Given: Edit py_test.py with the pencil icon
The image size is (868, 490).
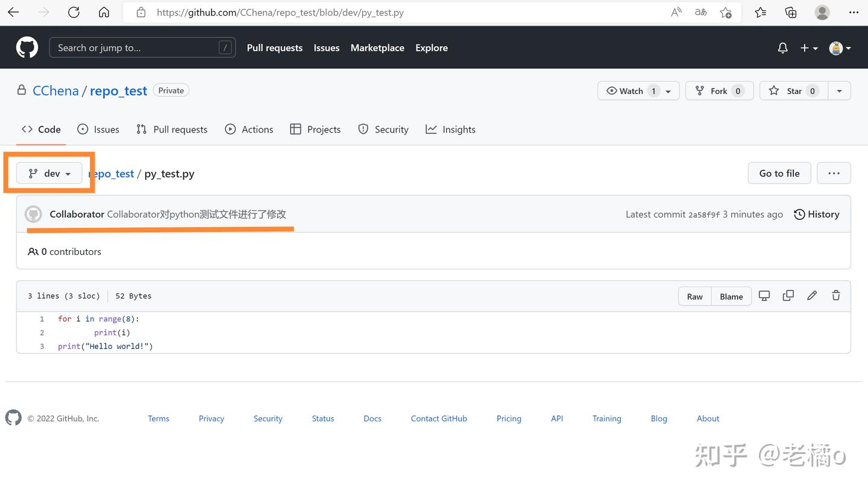Looking at the screenshot, I should pyautogui.click(x=812, y=295).
